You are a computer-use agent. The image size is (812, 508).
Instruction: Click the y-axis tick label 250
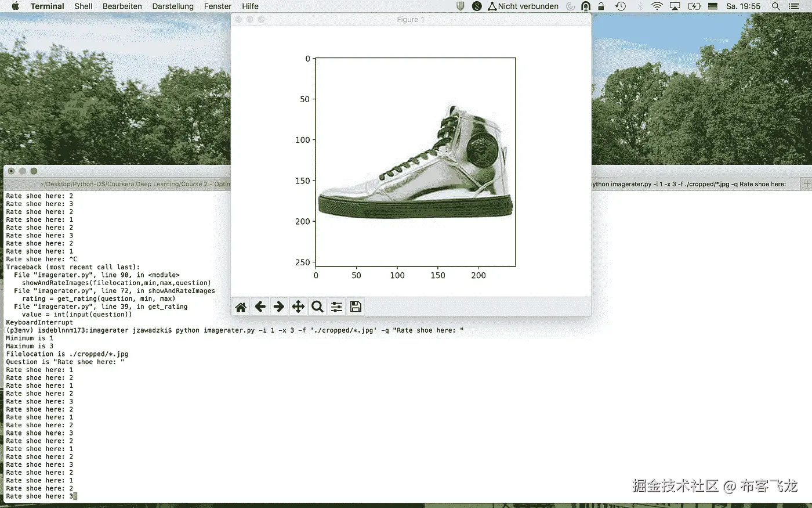[302, 262]
